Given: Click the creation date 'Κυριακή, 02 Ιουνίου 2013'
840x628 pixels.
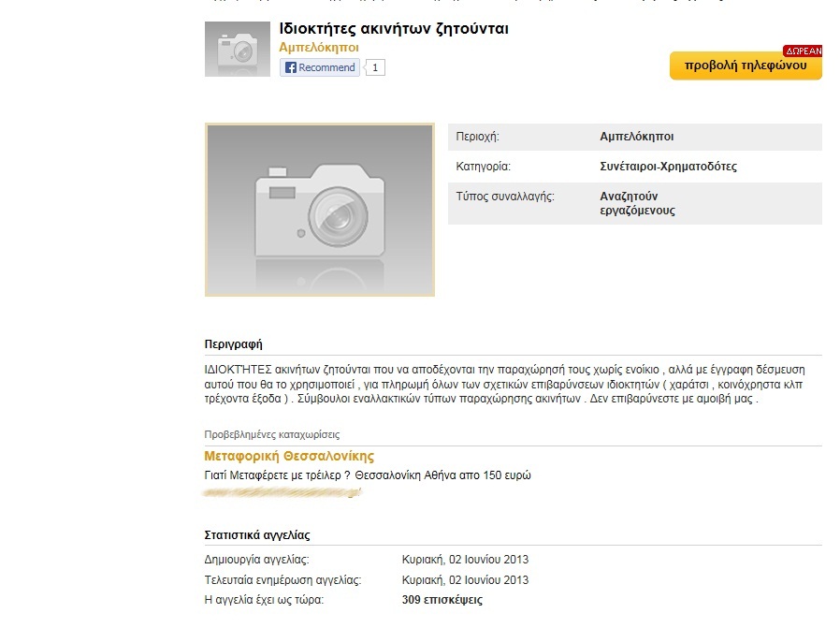Looking at the screenshot, I should (465, 560).
